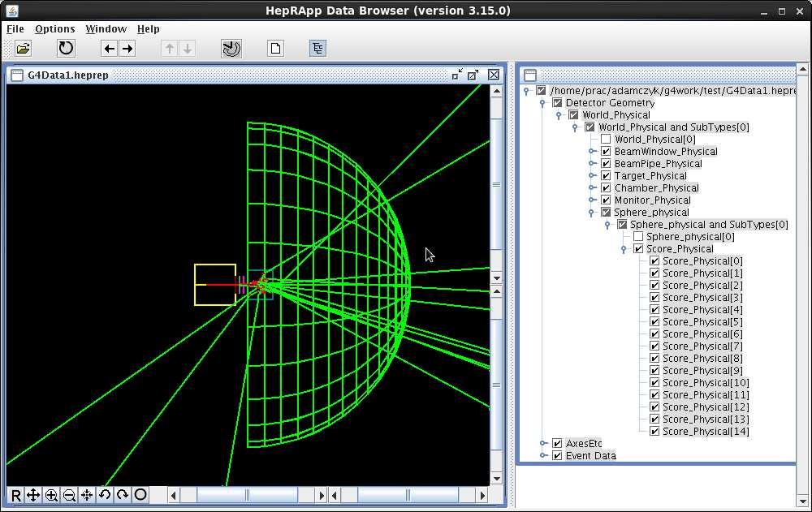Collapse the Sphere_physical tree node

point(591,213)
